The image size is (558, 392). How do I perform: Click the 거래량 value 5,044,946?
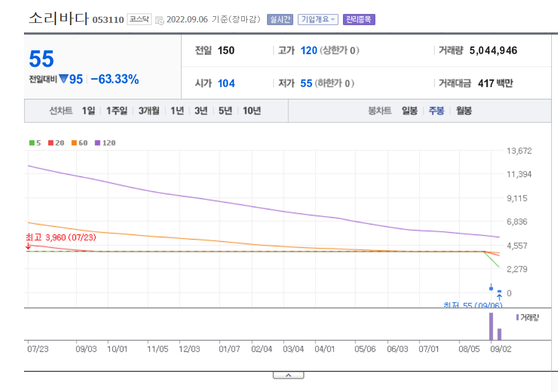[493, 50]
